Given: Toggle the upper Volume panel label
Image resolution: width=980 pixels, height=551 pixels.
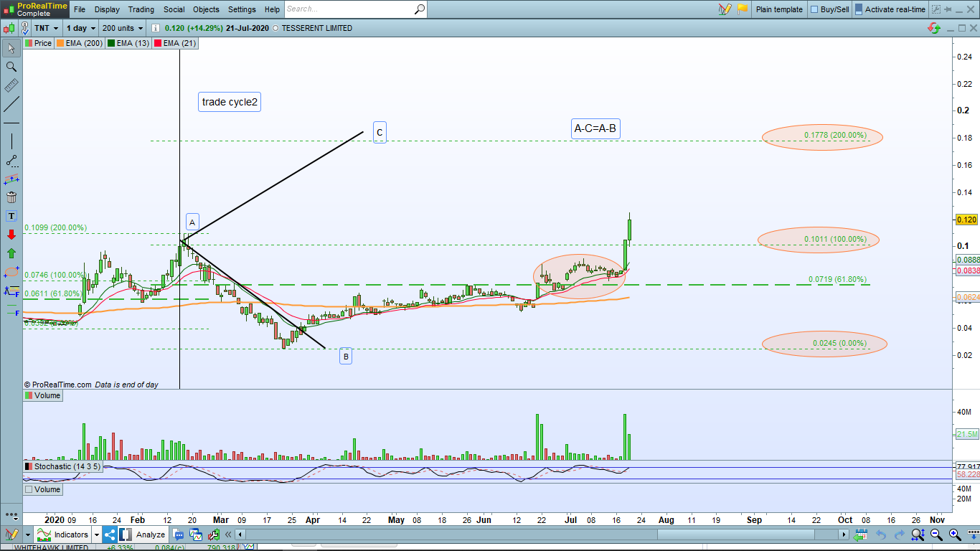Looking at the screenshot, I should [x=43, y=395].
